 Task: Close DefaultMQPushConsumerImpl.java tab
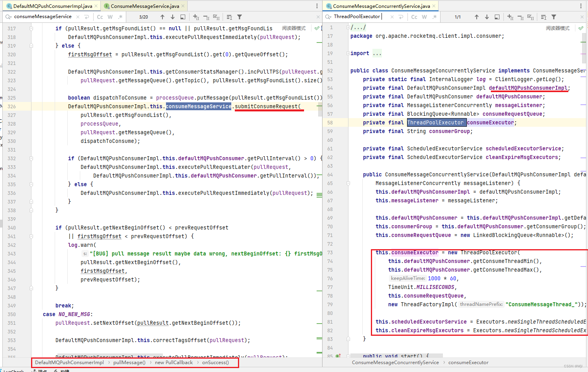pos(96,6)
